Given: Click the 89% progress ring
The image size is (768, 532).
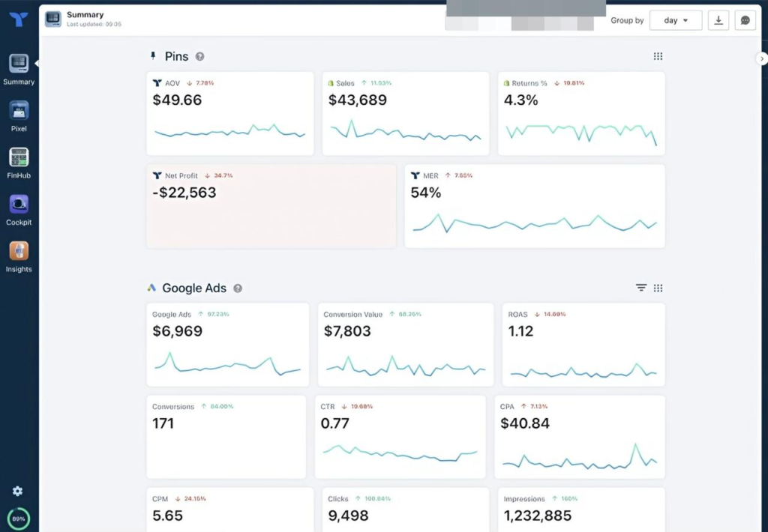Looking at the screenshot, I should [18, 519].
